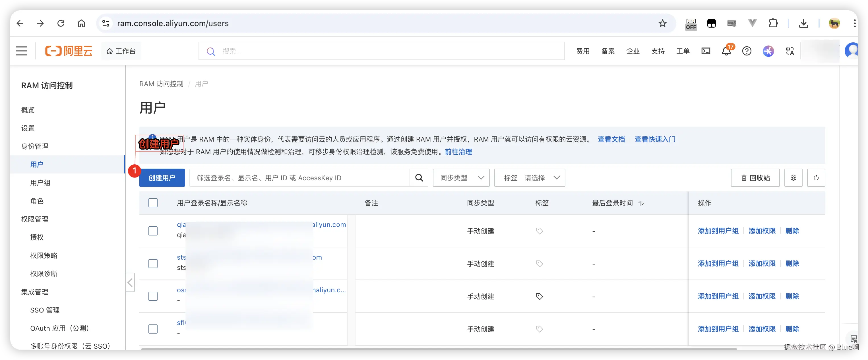Toggle the select-all header checkbox
This screenshot has height=360, width=868.
pyautogui.click(x=153, y=203)
